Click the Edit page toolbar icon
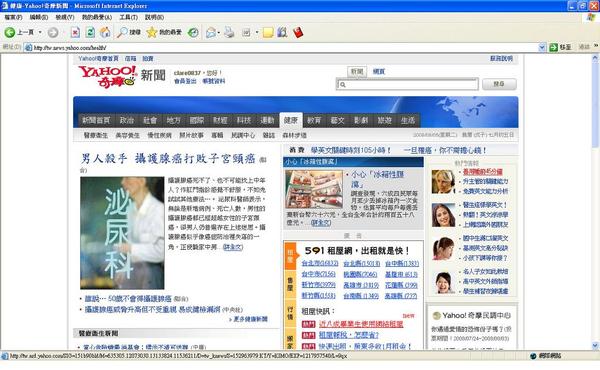 point(246,33)
